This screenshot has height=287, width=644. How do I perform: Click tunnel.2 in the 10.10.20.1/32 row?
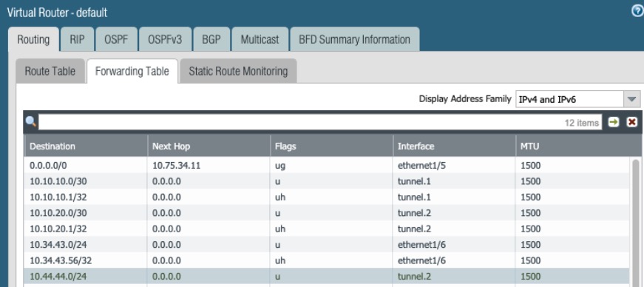(x=414, y=229)
